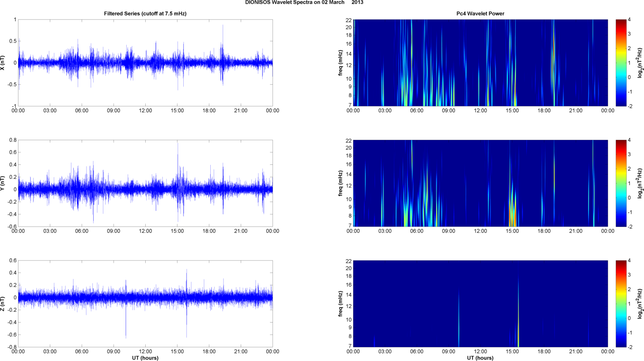
Task: Select the 'Filtered Series (cutoff at 7.5 mHz)' heading
Action: (145, 14)
